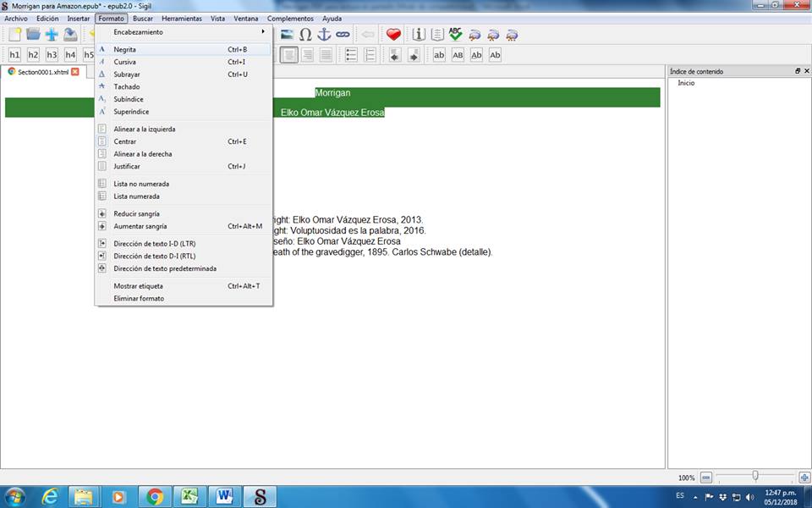Click the Metadata Editor info icon
Screen dimensions: 812x508
pyautogui.click(x=419, y=35)
